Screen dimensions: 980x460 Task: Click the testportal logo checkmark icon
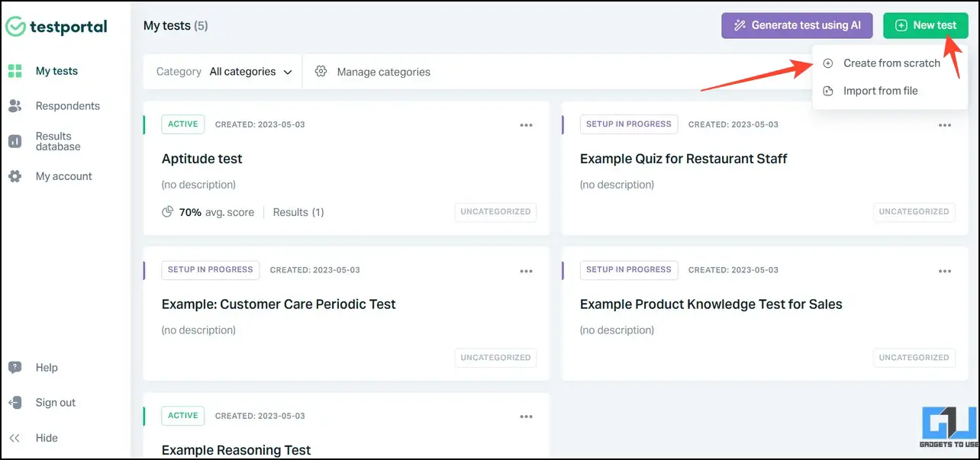(15, 27)
